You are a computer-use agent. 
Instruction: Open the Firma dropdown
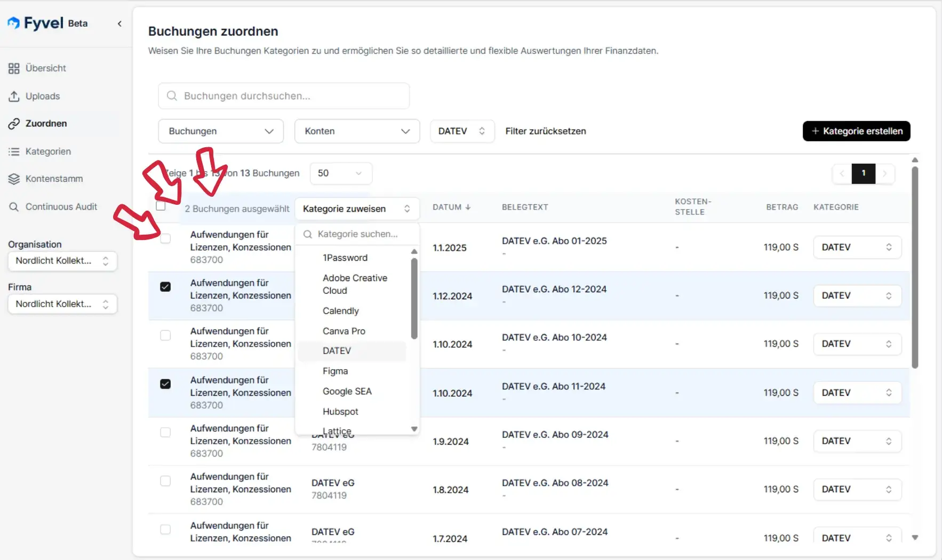tap(62, 304)
